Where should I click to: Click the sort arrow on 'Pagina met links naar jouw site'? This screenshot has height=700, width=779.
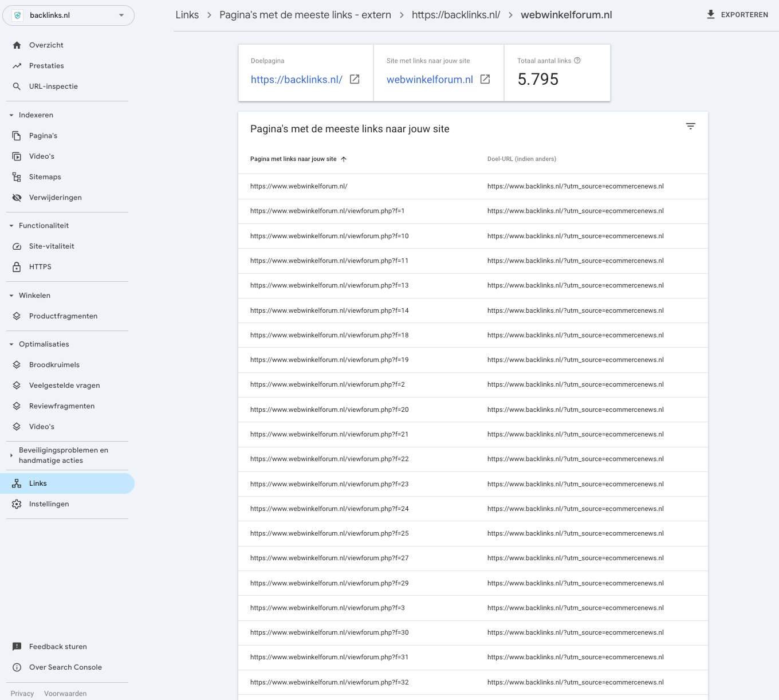tap(344, 159)
